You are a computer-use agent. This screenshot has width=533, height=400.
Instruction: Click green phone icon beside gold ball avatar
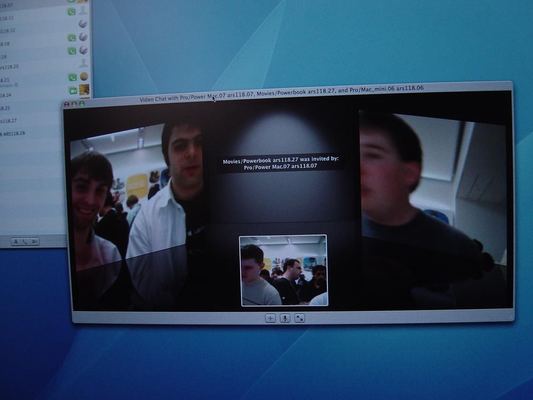click(x=72, y=77)
